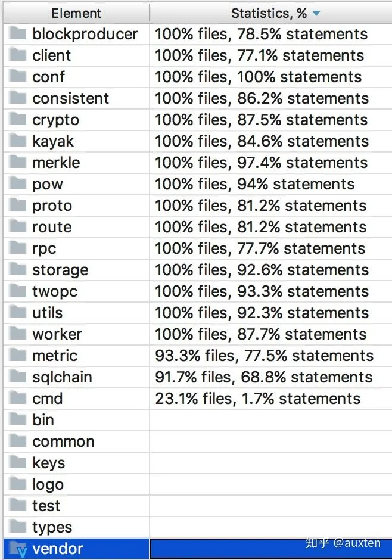The height and width of the screenshot is (560, 392).
Task: Click the sqlchain folder icon
Action: point(18,377)
